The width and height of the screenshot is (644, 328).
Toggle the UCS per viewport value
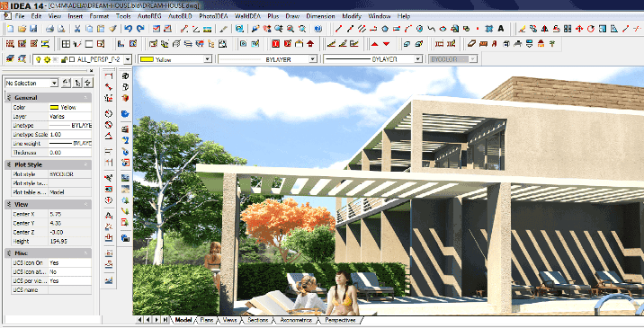[x=70, y=280]
